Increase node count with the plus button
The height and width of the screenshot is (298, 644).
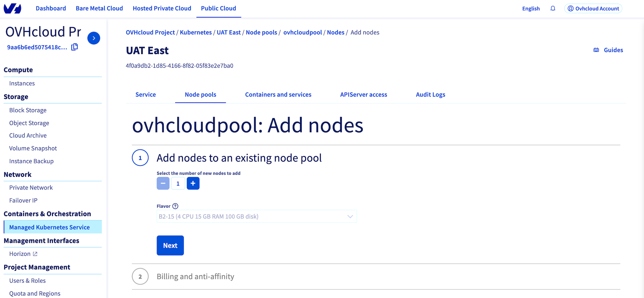point(193,183)
